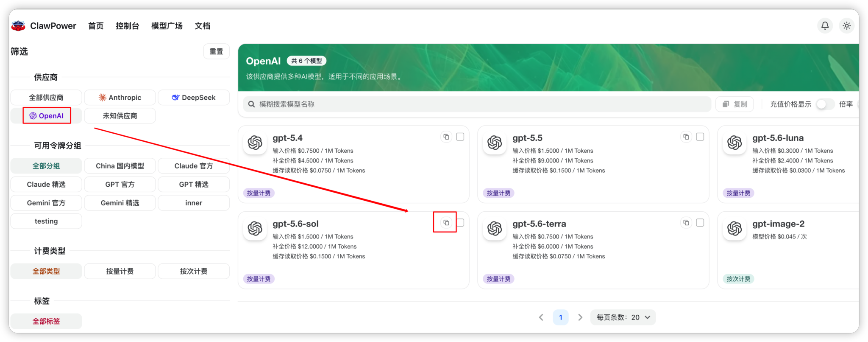Open the 文档 nav item
This screenshot has height=342, width=868.
(x=203, y=26)
